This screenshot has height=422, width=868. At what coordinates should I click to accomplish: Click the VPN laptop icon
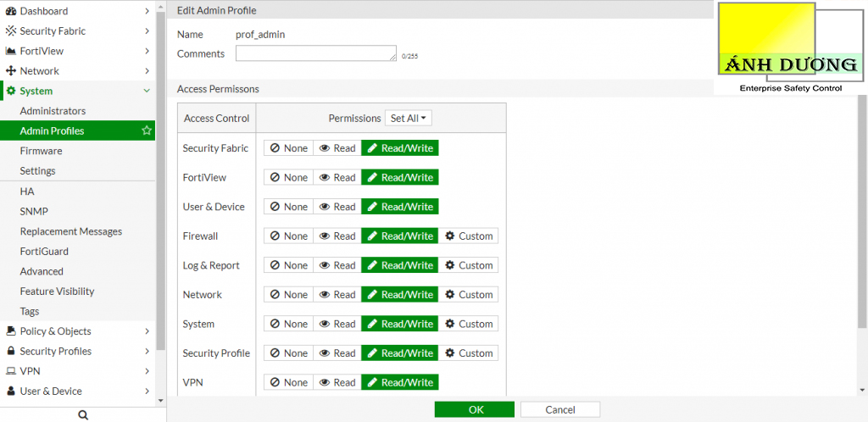(x=10, y=370)
